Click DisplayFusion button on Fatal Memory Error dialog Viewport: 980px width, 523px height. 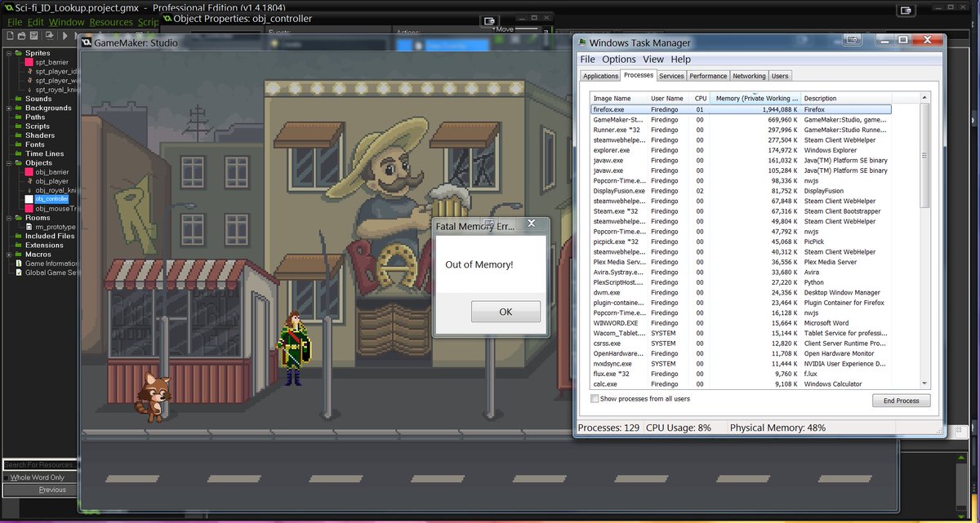[490, 223]
